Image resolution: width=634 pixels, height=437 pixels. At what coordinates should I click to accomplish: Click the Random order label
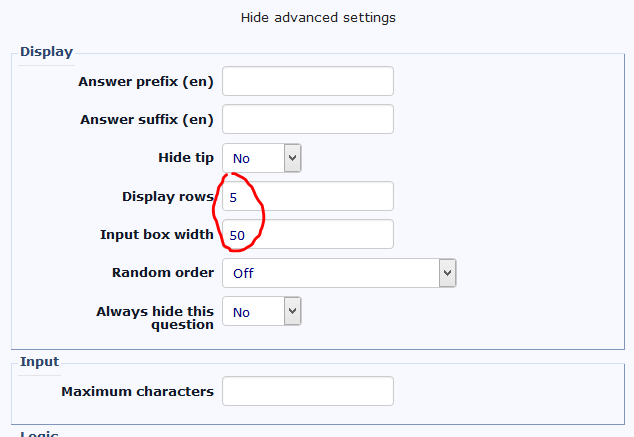click(163, 272)
